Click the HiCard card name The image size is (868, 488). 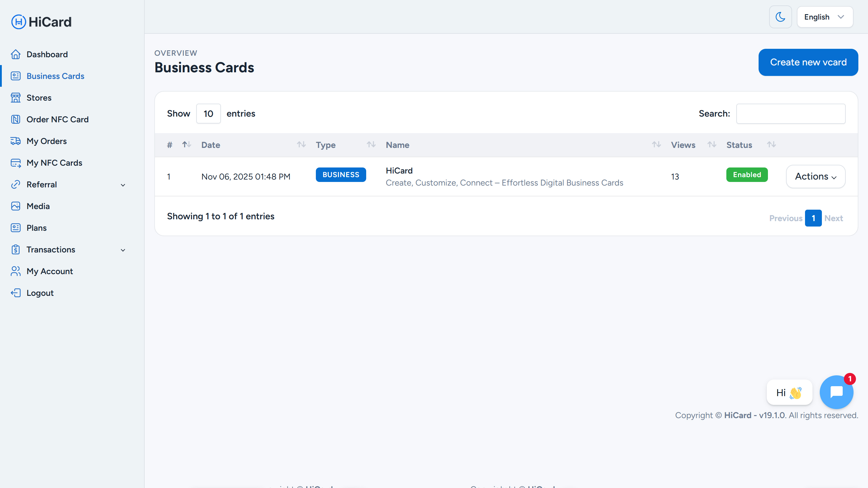[x=399, y=171]
